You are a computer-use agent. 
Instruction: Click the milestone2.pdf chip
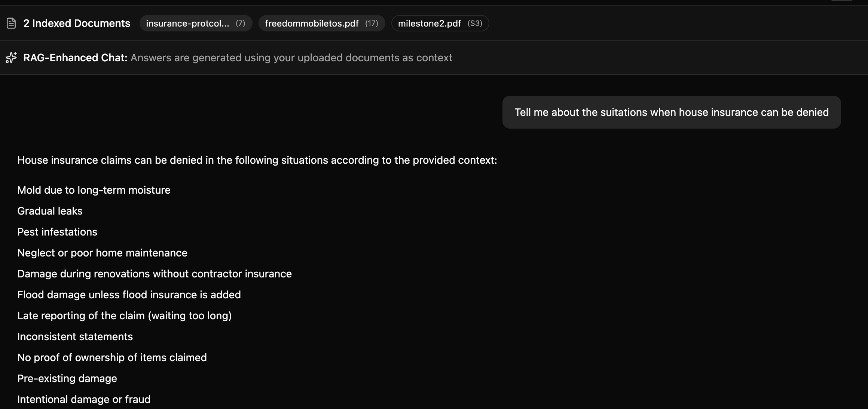(429, 23)
